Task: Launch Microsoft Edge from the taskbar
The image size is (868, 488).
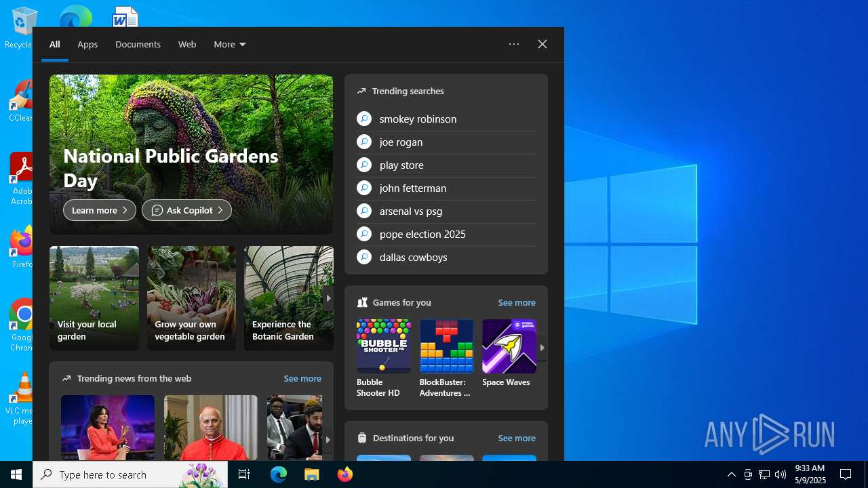Action: (x=279, y=474)
